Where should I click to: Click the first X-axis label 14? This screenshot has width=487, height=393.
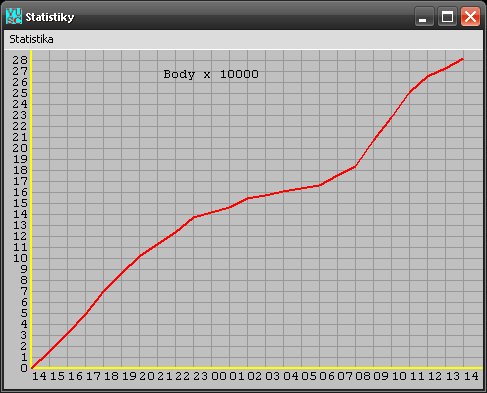39,376
